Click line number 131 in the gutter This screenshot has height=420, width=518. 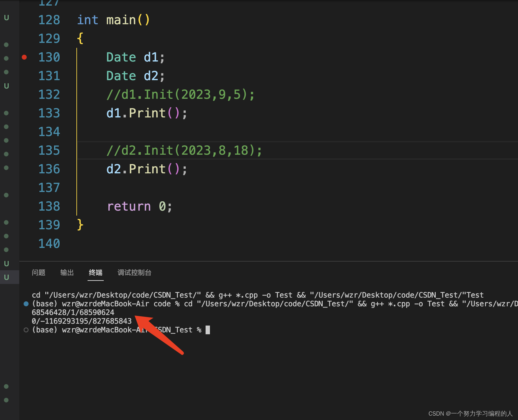pos(49,76)
